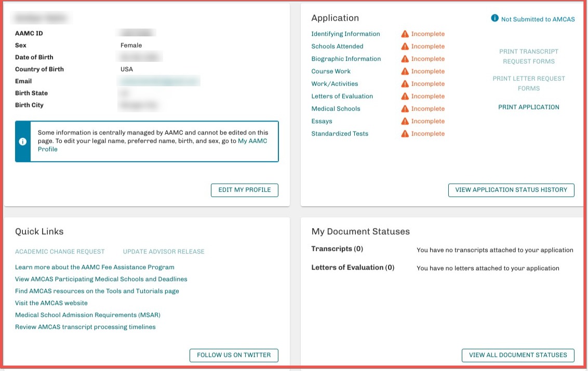
Task: Click the Quick Links heading
Action: point(39,231)
